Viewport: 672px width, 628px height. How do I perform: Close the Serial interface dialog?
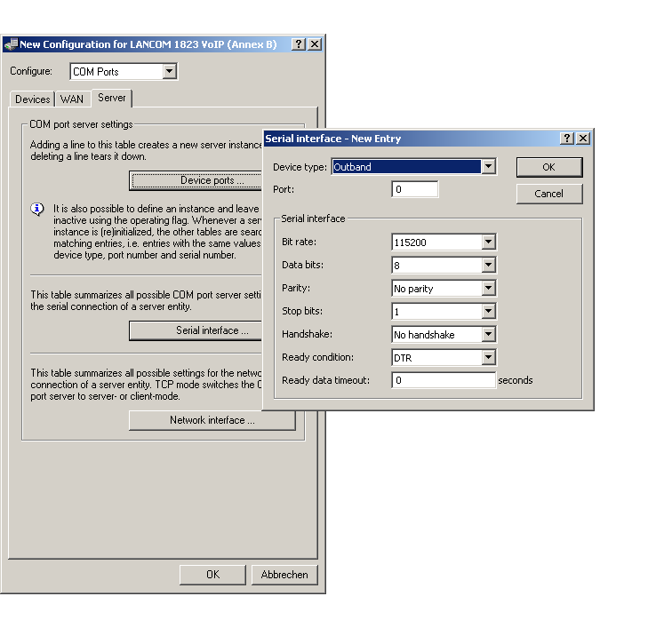click(x=583, y=139)
